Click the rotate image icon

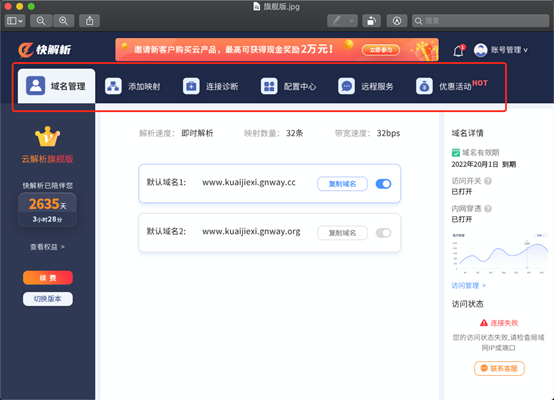371,21
